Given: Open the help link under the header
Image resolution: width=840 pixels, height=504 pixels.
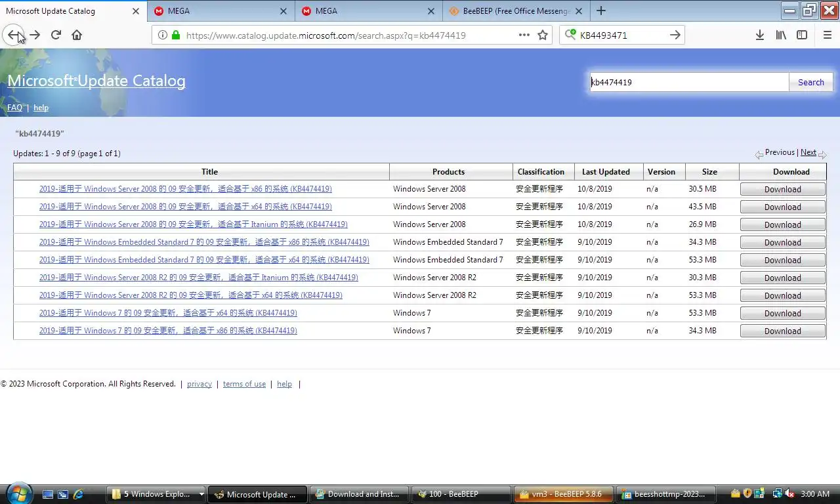Looking at the screenshot, I should click(x=41, y=108).
